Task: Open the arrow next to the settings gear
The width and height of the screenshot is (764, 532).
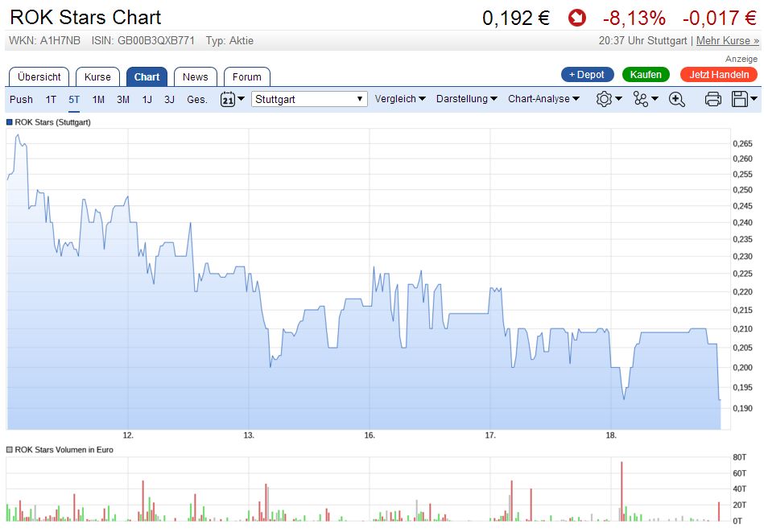Action: click(x=618, y=99)
